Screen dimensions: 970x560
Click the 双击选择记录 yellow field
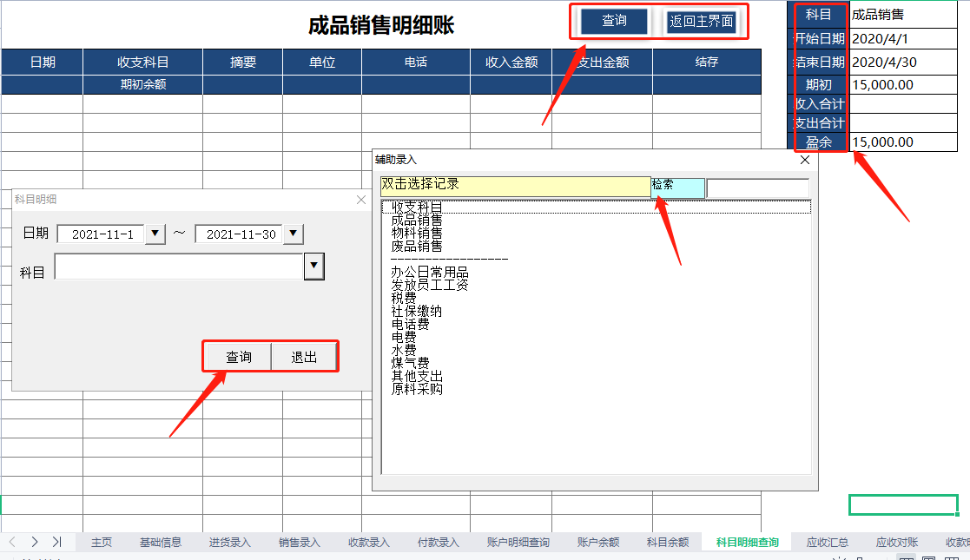pos(515,187)
